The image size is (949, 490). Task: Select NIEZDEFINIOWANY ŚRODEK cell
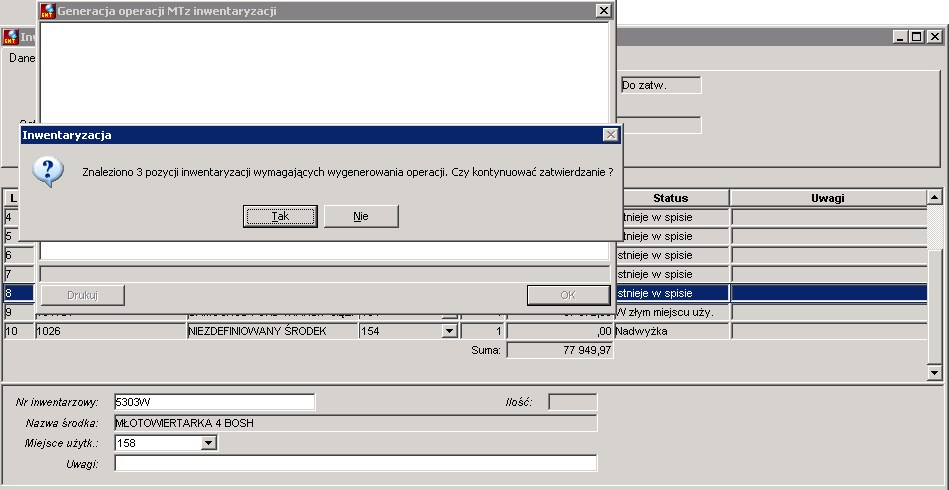272,331
